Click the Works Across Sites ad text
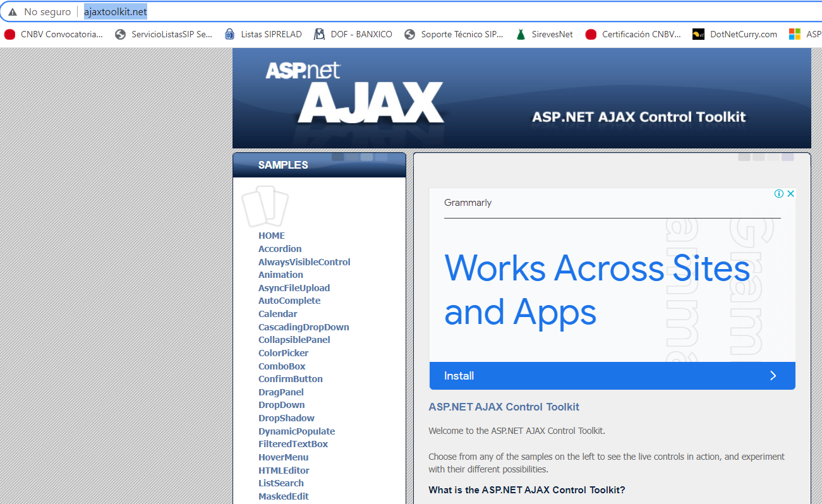The height and width of the screenshot is (504, 822). tap(597, 289)
